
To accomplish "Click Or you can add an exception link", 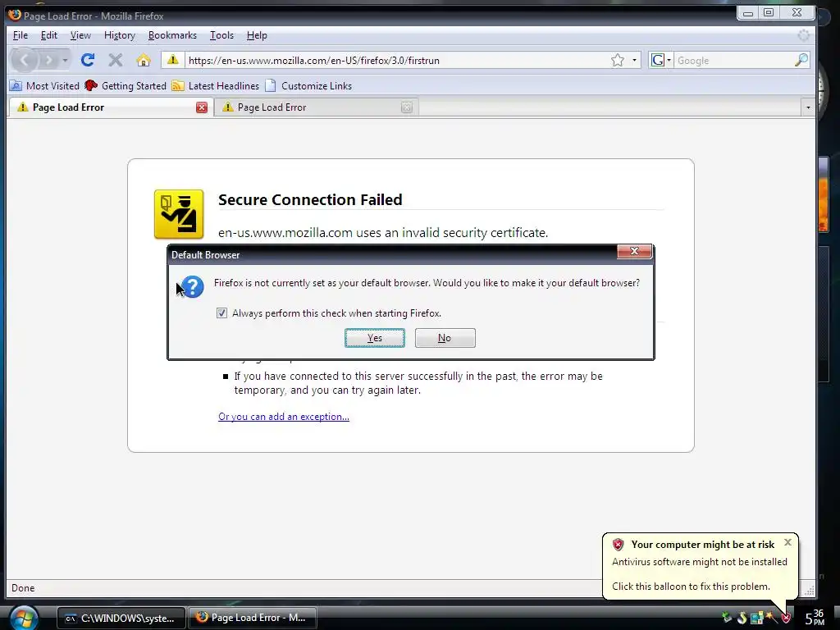I will (x=283, y=416).
